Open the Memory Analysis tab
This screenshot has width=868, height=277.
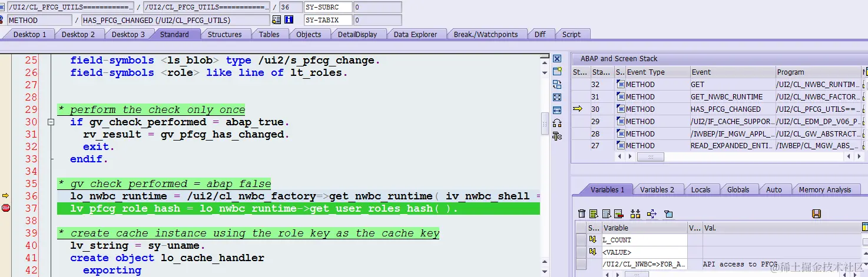[824, 189]
